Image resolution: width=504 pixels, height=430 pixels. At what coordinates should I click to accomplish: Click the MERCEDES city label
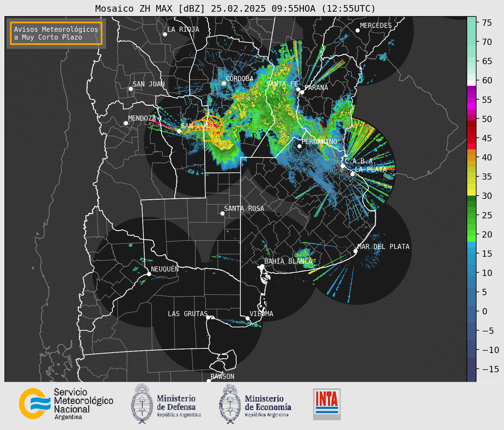tap(376, 26)
